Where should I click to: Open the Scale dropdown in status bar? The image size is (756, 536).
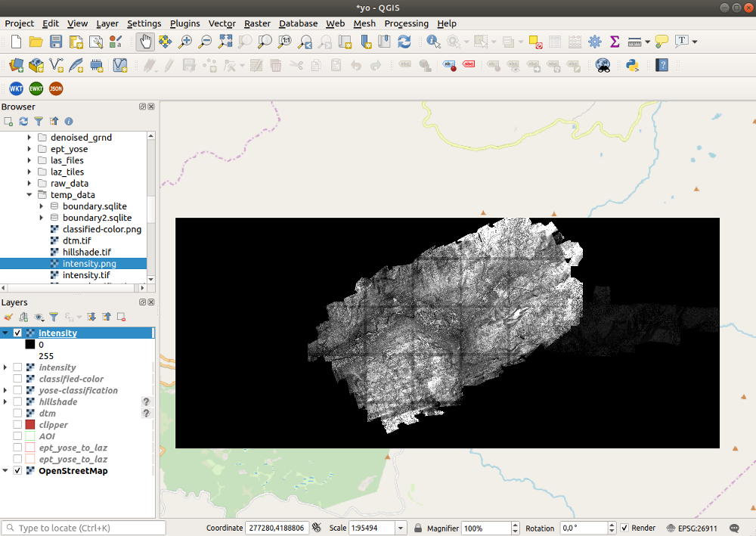(x=399, y=528)
